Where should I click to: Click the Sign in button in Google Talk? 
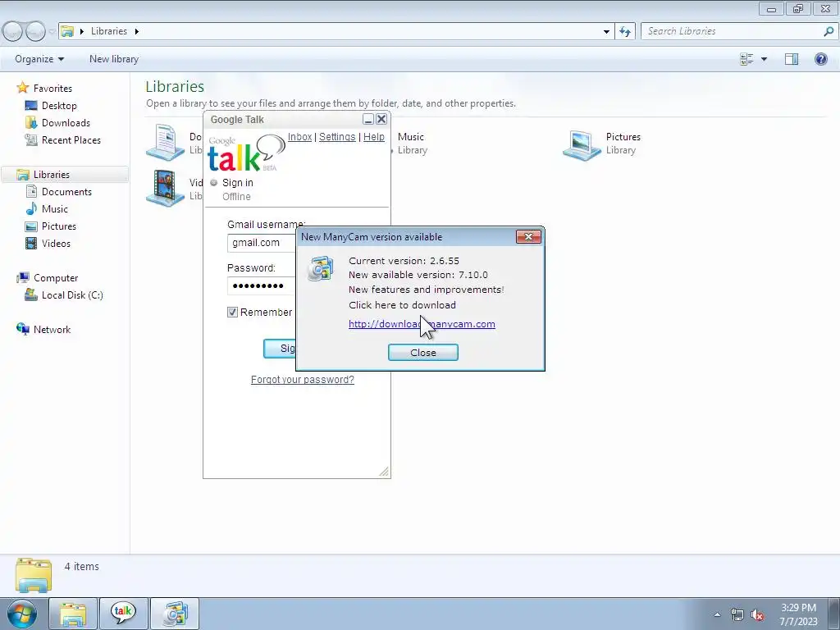(x=280, y=349)
